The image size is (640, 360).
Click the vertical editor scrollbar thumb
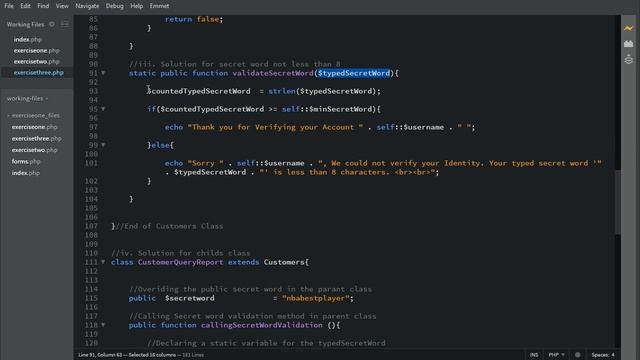[618, 202]
